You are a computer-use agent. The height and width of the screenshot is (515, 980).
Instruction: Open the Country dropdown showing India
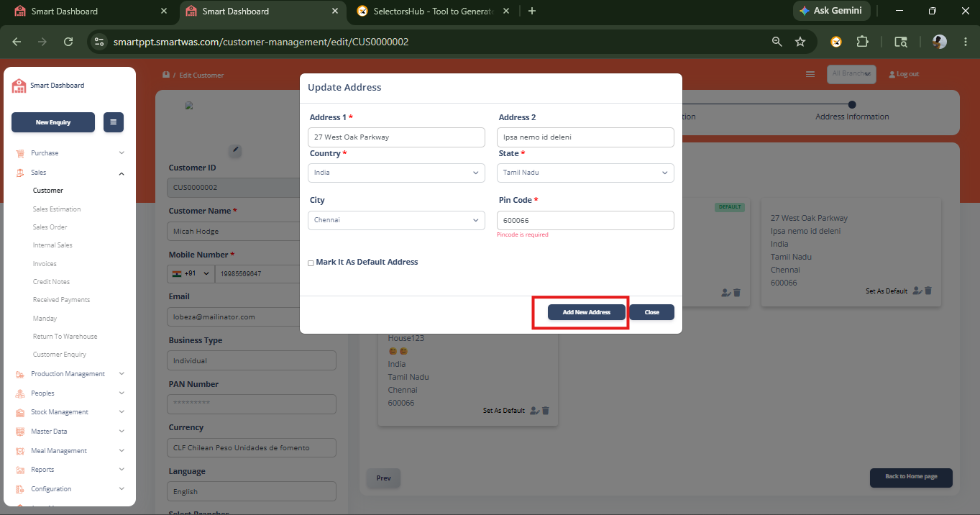pos(397,173)
